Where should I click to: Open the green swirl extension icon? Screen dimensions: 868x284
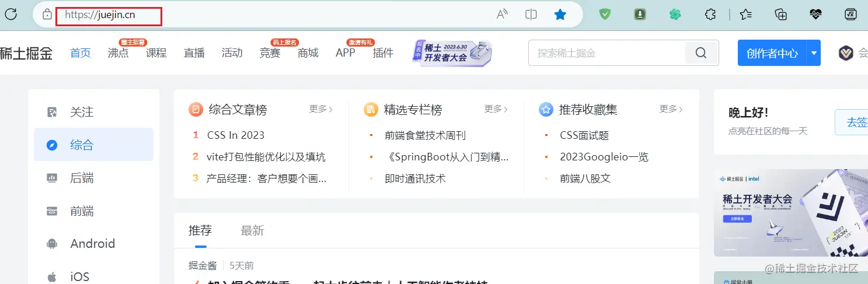(x=675, y=15)
